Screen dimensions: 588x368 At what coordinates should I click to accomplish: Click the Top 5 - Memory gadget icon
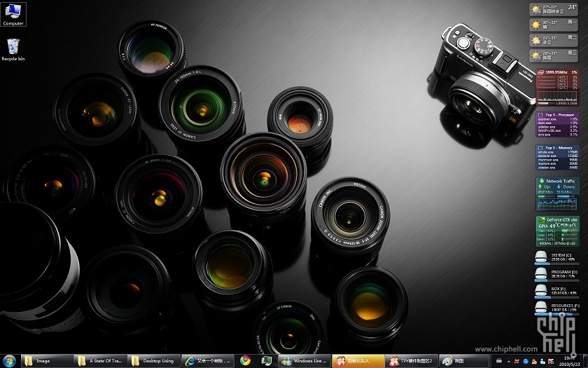coord(540,148)
